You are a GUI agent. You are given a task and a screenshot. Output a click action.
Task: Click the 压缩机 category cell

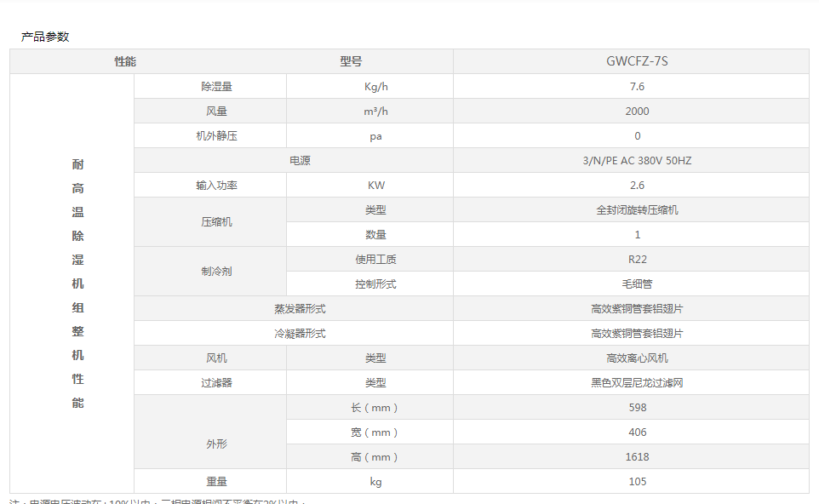pyautogui.click(x=216, y=222)
